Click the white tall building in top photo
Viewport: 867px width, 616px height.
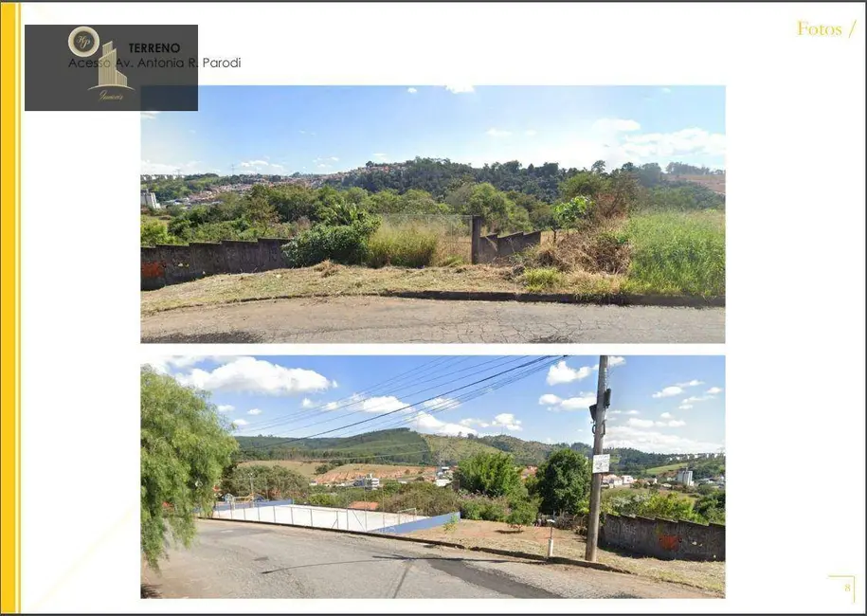[150, 199]
